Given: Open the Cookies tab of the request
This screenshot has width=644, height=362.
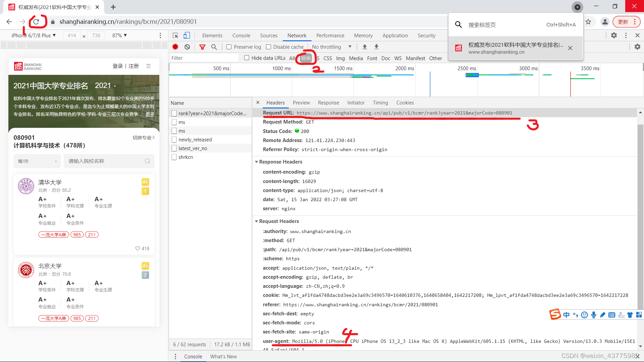Looking at the screenshot, I should pyautogui.click(x=405, y=103).
